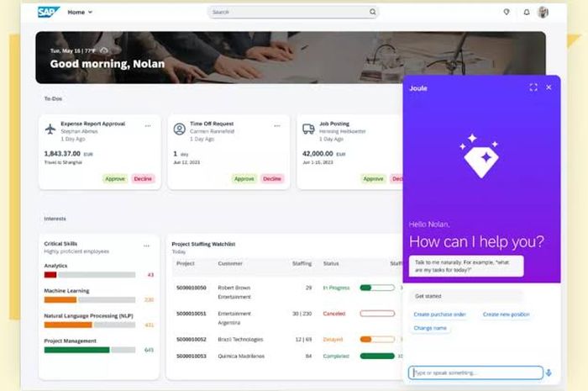Viewport: 588px width, 391px height.
Task: Approve the Time Off Request
Action: [244, 179]
